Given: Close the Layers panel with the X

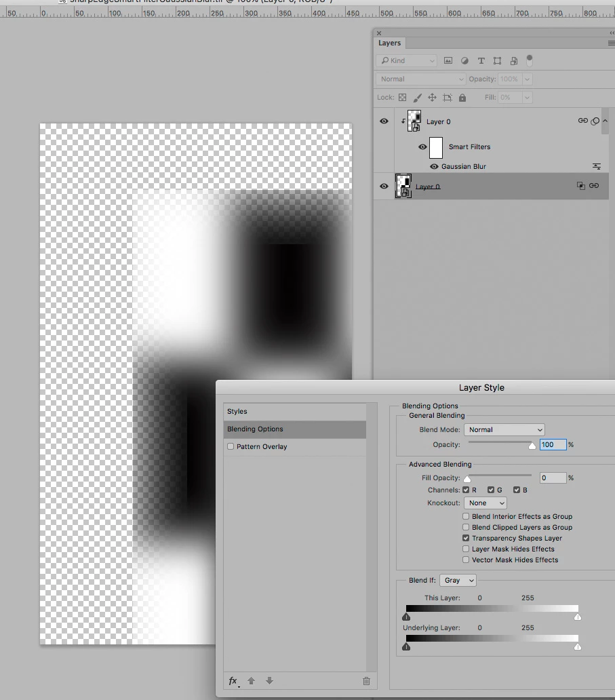Looking at the screenshot, I should pyautogui.click(x=379, y=33).
